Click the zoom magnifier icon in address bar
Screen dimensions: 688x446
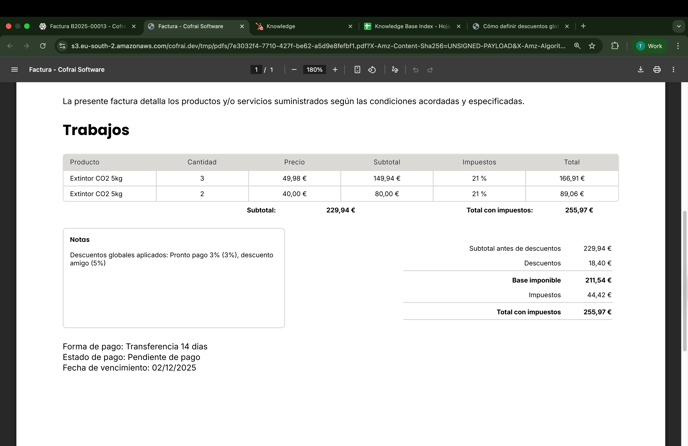(577, 46)
